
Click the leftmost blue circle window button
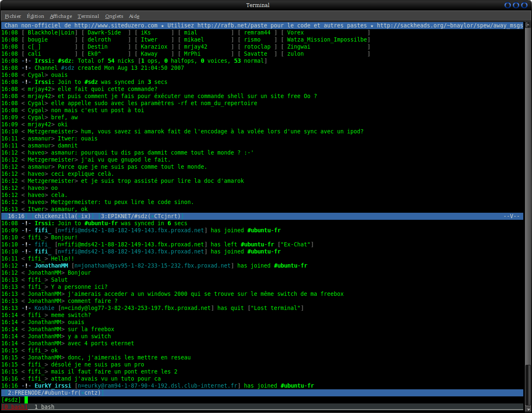click(x=507, y=5)
